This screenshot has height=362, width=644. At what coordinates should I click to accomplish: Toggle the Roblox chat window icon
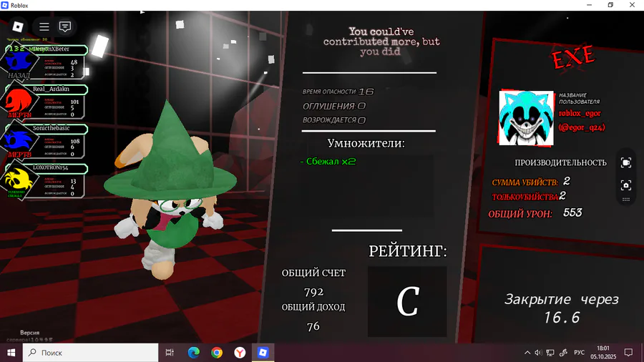[65, 26]
